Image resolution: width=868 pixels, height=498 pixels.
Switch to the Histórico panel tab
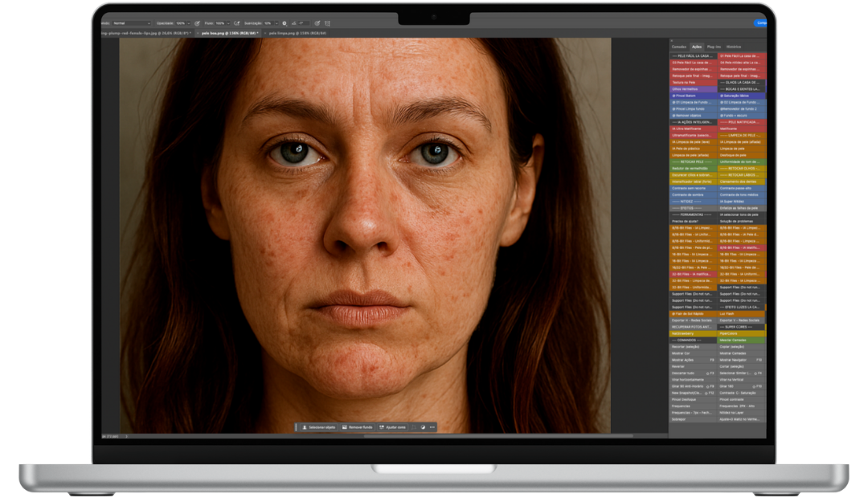733,47
